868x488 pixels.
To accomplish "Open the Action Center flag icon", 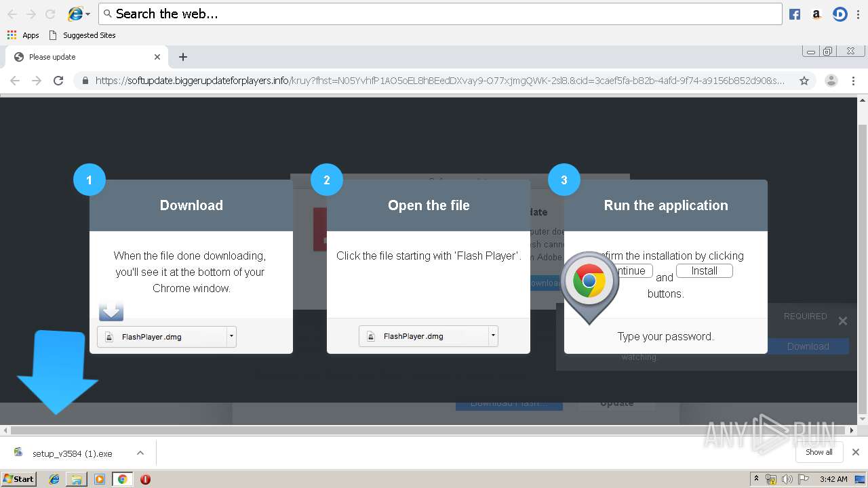I will coord(803,479).
